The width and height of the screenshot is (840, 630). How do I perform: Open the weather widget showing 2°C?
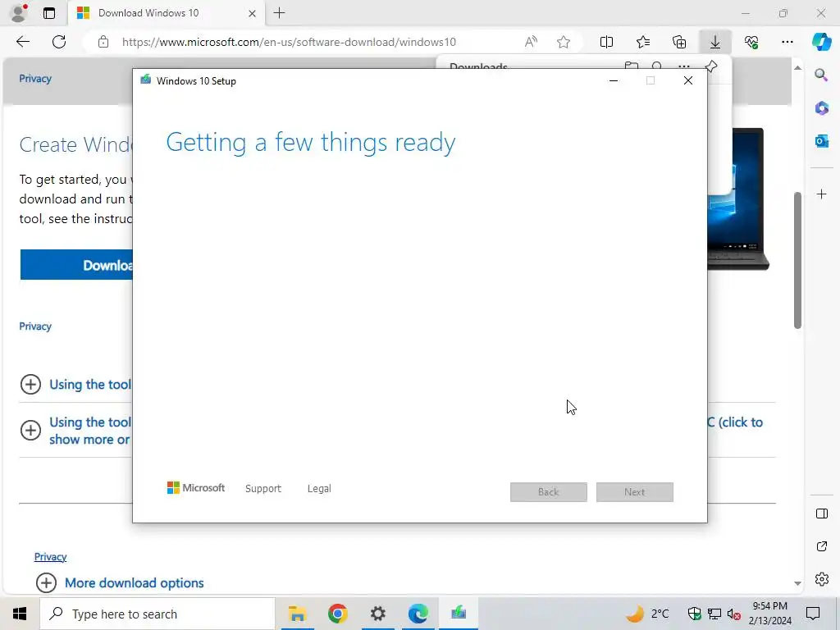point(647,614)
